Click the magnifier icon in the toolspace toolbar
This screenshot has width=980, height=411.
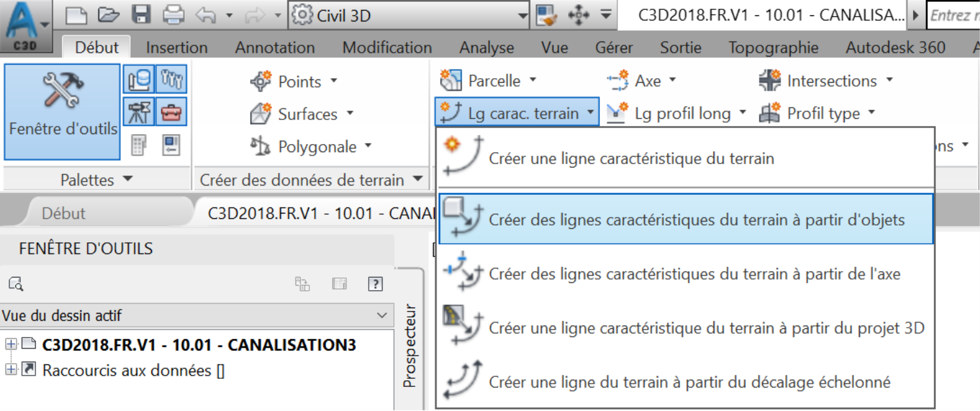16,285
